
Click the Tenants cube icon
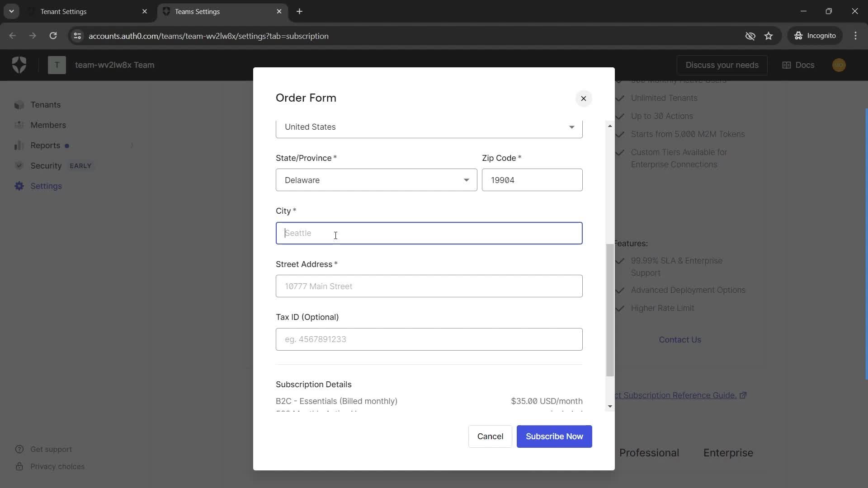pyautogui.click(x=19, y=105)
